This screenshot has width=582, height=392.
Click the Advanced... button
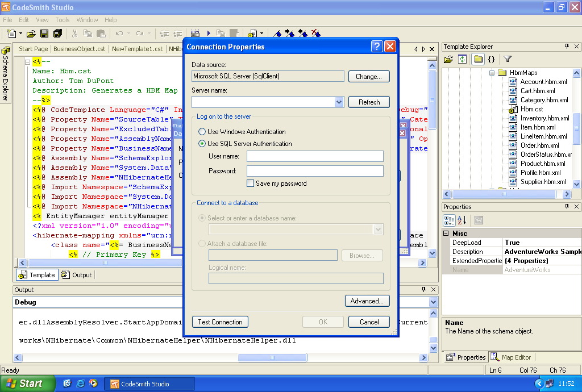point(367,301)
